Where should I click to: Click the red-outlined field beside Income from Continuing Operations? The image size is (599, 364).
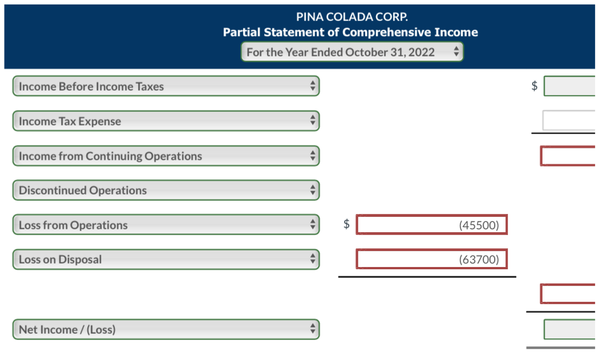(x=570, y=155)
